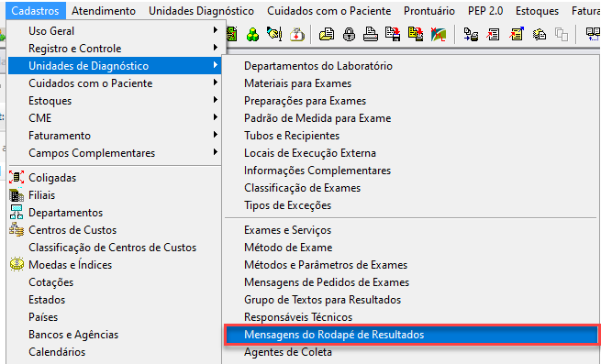Screen dimensions: 601x364
Task: Click the Unidades de Diagnóstico submenu arrow
Action: coord(216,65)
